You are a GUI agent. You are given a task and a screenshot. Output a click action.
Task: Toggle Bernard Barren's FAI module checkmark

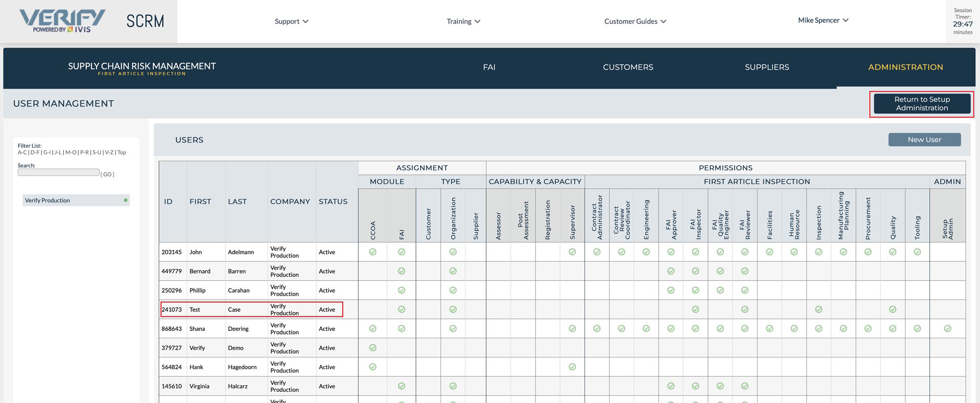pos(402,271)
